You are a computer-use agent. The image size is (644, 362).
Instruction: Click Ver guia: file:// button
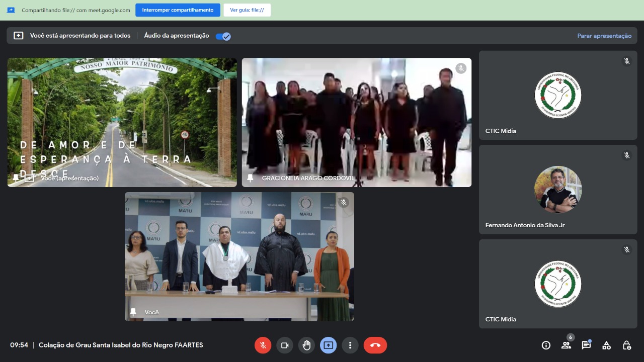click(247, 10)
